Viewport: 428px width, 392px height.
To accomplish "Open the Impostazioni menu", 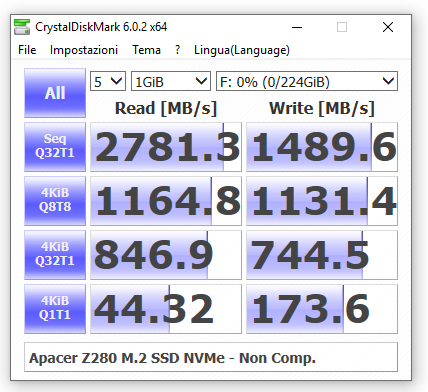I will click(x=84, y=50).
